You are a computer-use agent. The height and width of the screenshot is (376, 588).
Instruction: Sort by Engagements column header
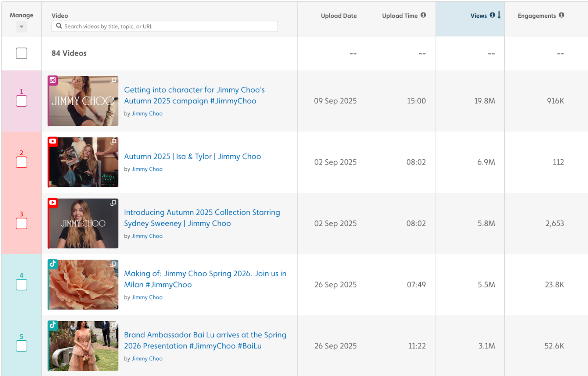(x=537, y=16)
